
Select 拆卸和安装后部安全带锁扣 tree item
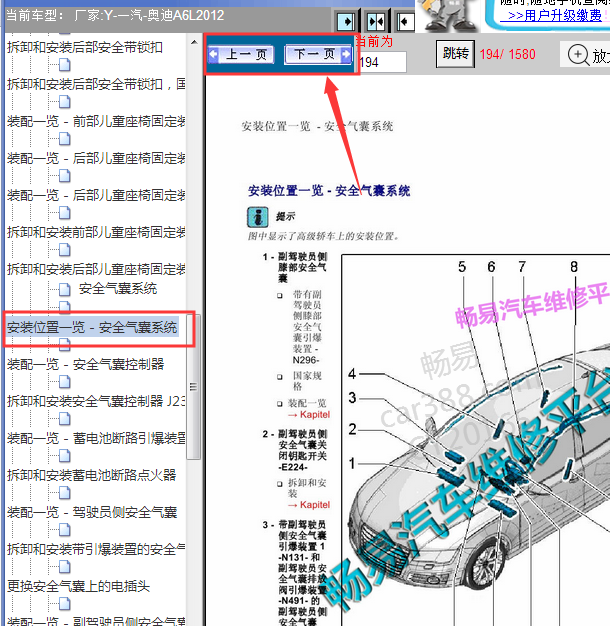tap(85, 48)
